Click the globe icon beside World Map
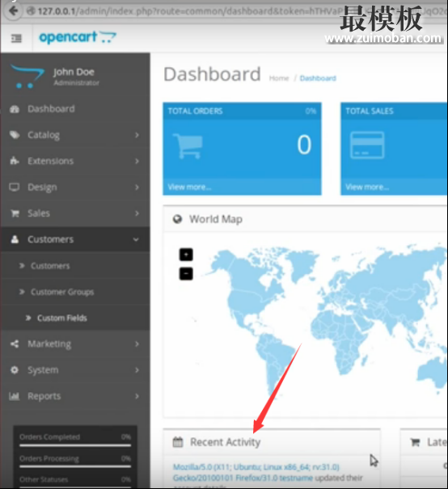448x489 pixels. (178, 219)
